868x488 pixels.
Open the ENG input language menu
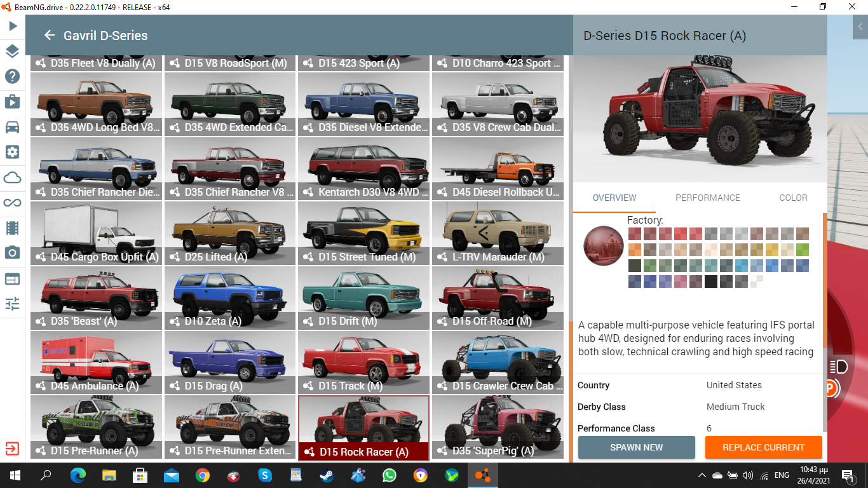[x=782, y=475]
